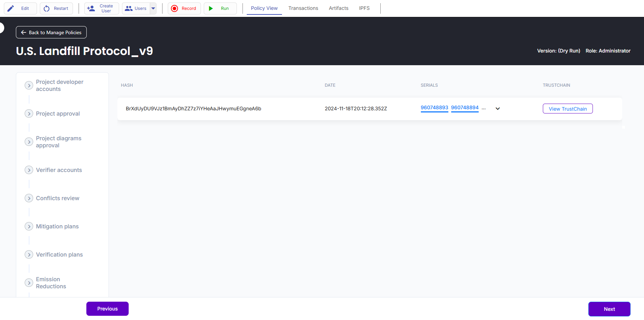Open the Users dropdown arrow
Screen dimensions: 644x320
[x=153, y=8]
